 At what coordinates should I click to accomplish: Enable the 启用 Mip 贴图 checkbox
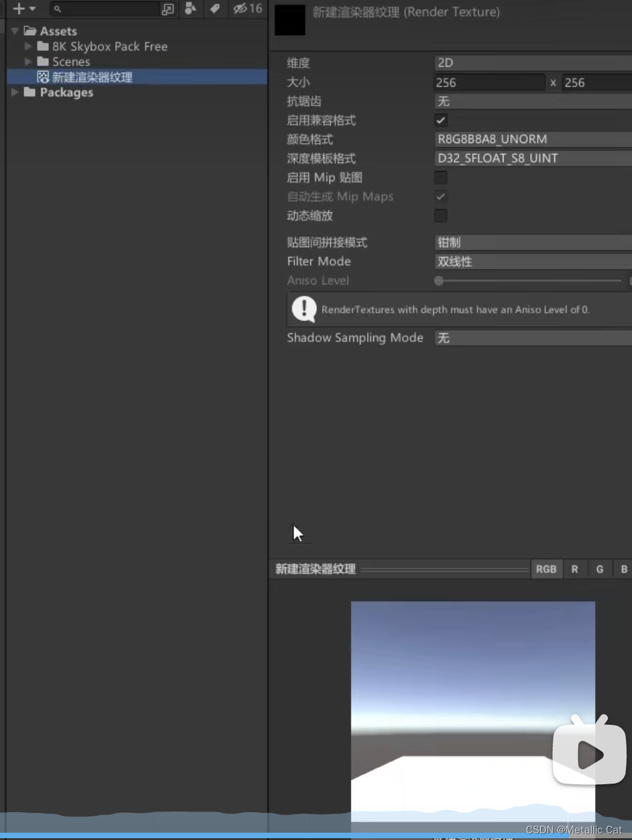[x=441, y=178]
